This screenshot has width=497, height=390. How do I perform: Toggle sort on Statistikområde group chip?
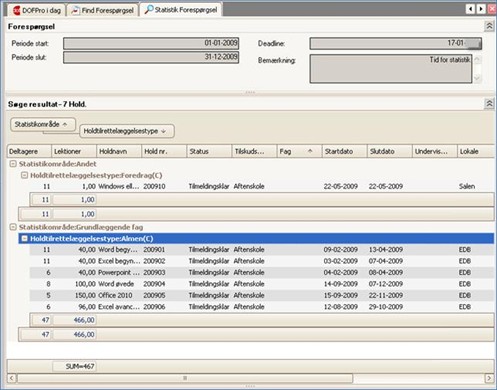tap(43, 124)
